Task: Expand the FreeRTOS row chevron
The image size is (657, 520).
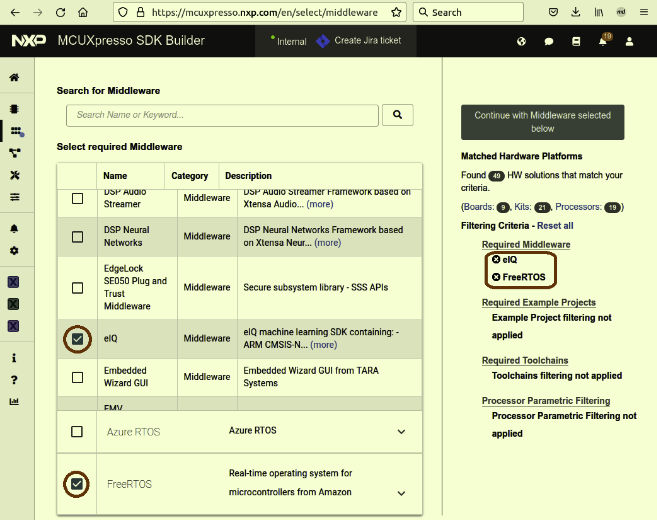Action: (401, 493)
